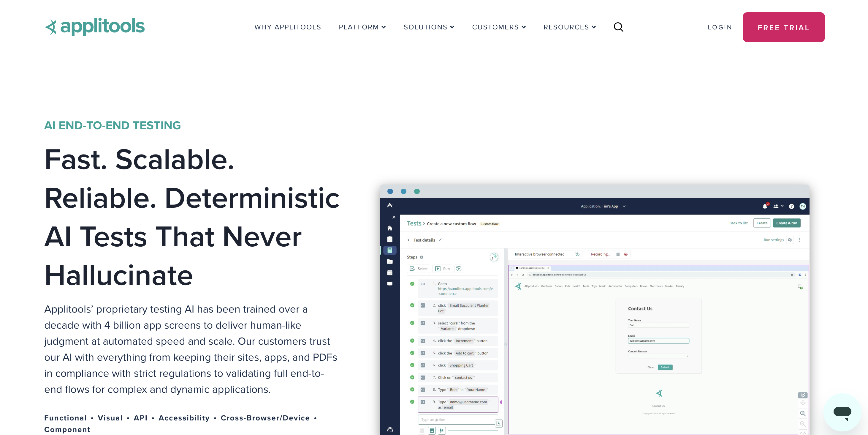Pause the recording
The height and width of the screenshot is (435, 868).
pos(618,254)
